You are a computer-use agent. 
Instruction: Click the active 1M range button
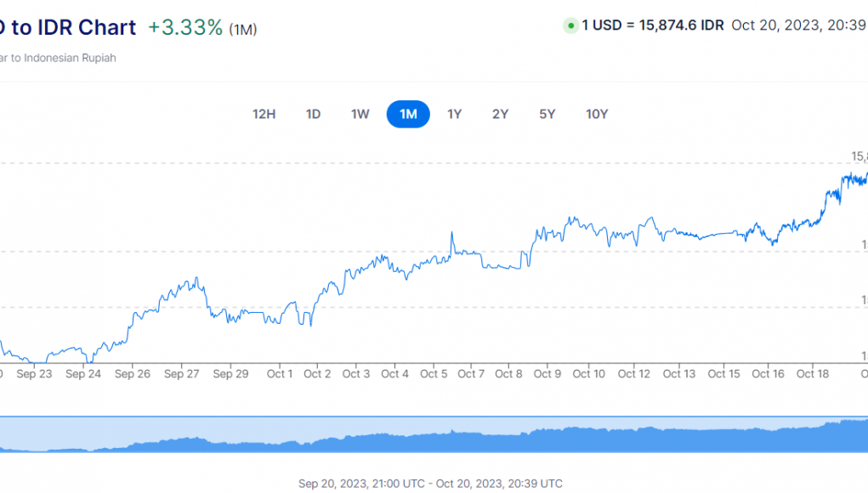point(408,114)
